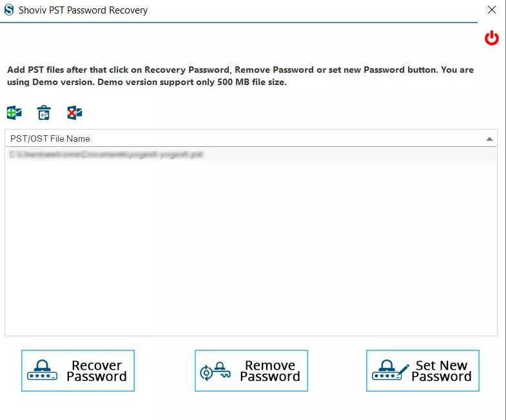Click the red power exit icon
This screenshot has height=420, width=506.
point(491,38)
